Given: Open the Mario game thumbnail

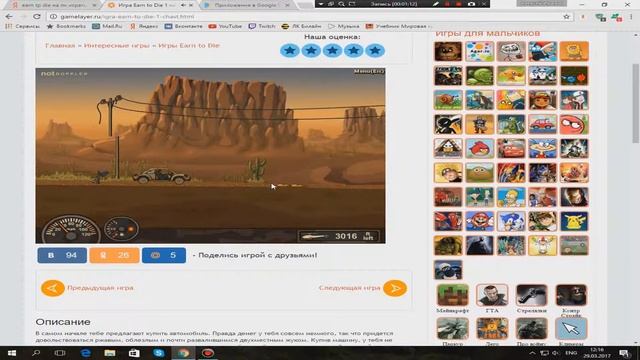Looking at the screenshot, I should (x=480, y=221).
